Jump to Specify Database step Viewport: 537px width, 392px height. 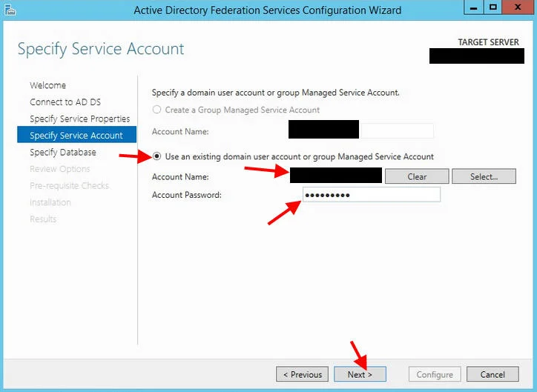[62, 152]
